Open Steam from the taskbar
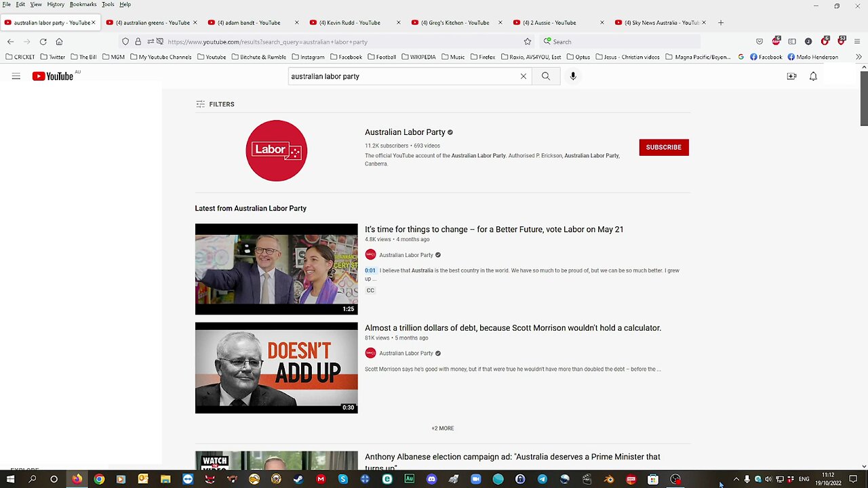The image size is (868, 488). pyautogui.click(x=298, y=479)
